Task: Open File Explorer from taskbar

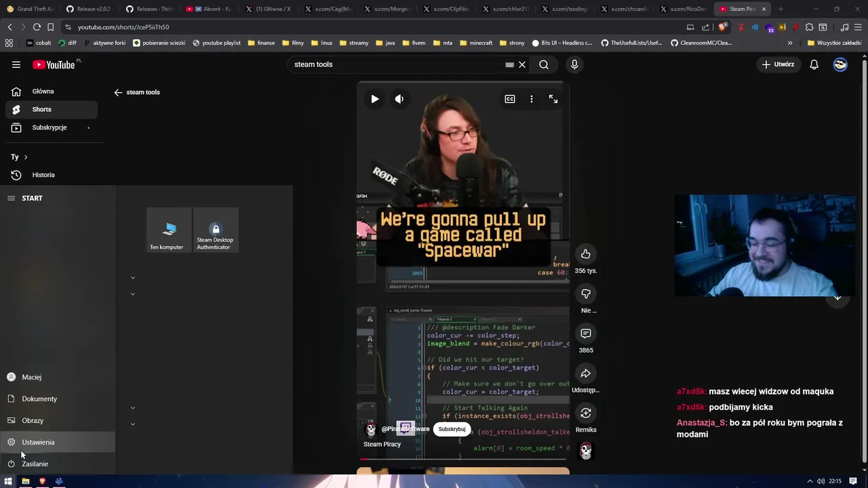Action: click(x=25, y=481)
